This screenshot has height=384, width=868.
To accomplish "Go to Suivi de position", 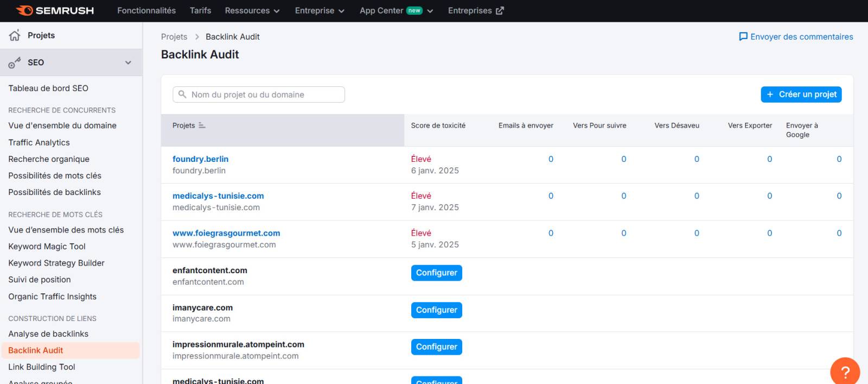I will (40, 280).
